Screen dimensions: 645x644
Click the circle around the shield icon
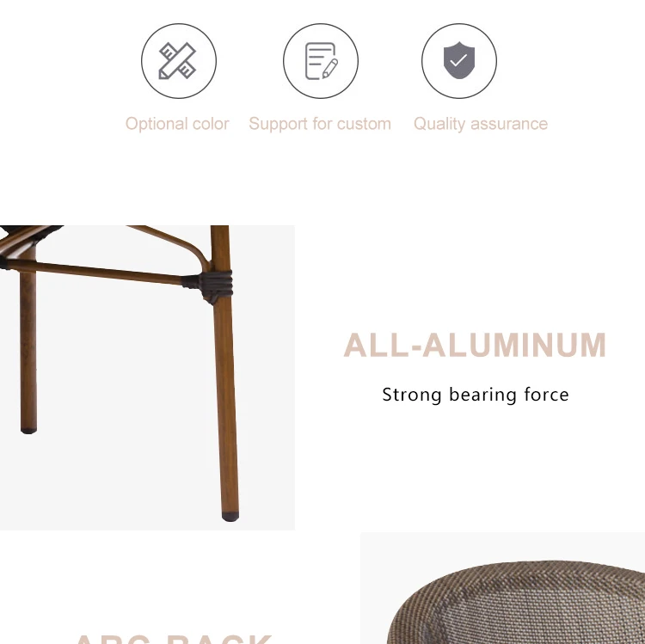pyautogui.click(x=459, y=61)
